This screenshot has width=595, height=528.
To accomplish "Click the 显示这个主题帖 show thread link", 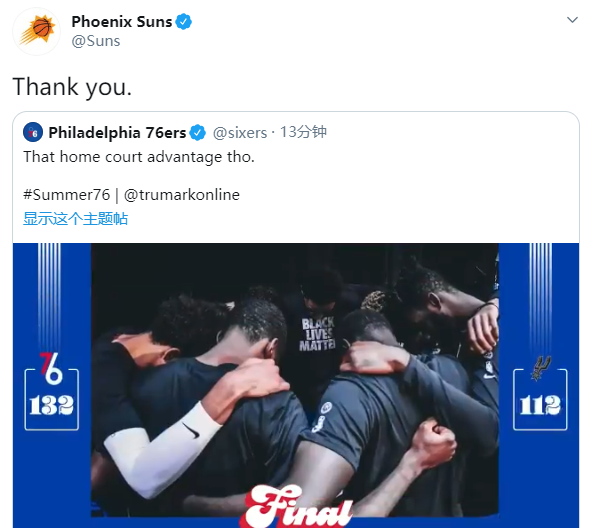I will pos(76,219).
